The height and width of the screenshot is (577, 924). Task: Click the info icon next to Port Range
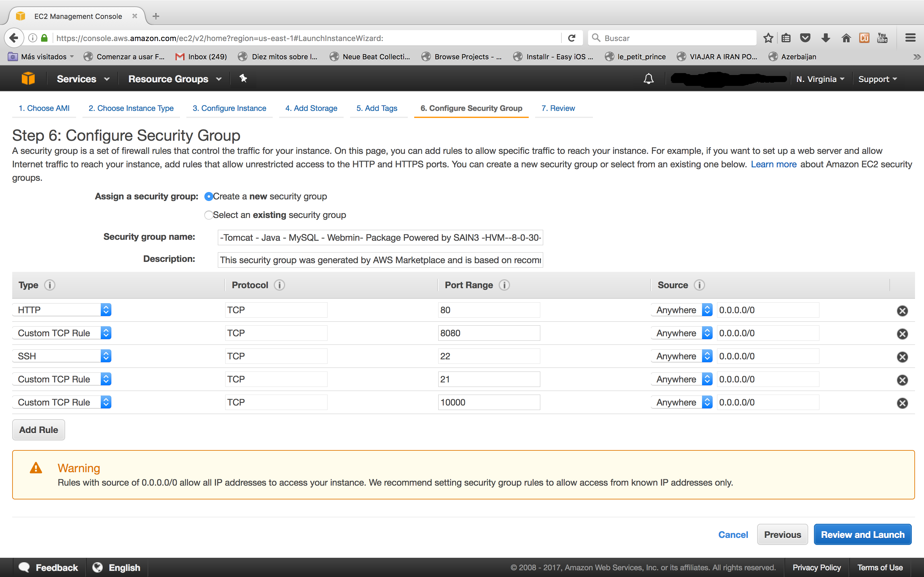coord(504,285)
